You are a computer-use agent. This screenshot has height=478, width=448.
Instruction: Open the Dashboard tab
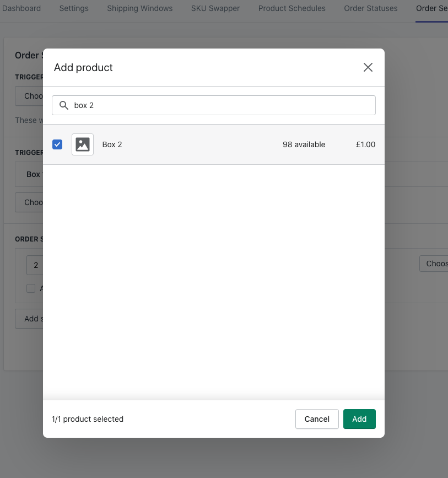click(x=21, y=8)
